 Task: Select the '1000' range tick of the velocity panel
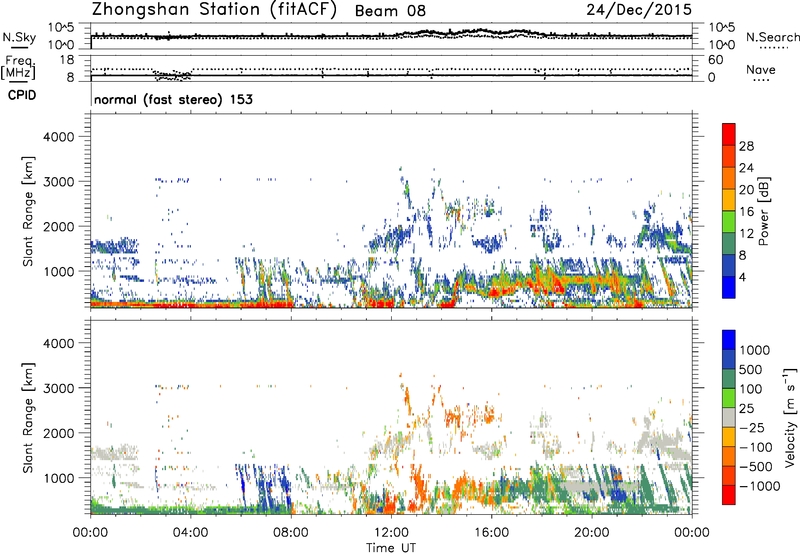click(x=58, y=478)
